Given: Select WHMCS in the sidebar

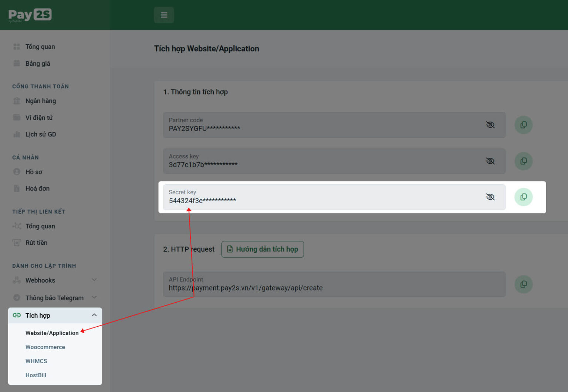Looking at the screenshot, I should 36,361.
